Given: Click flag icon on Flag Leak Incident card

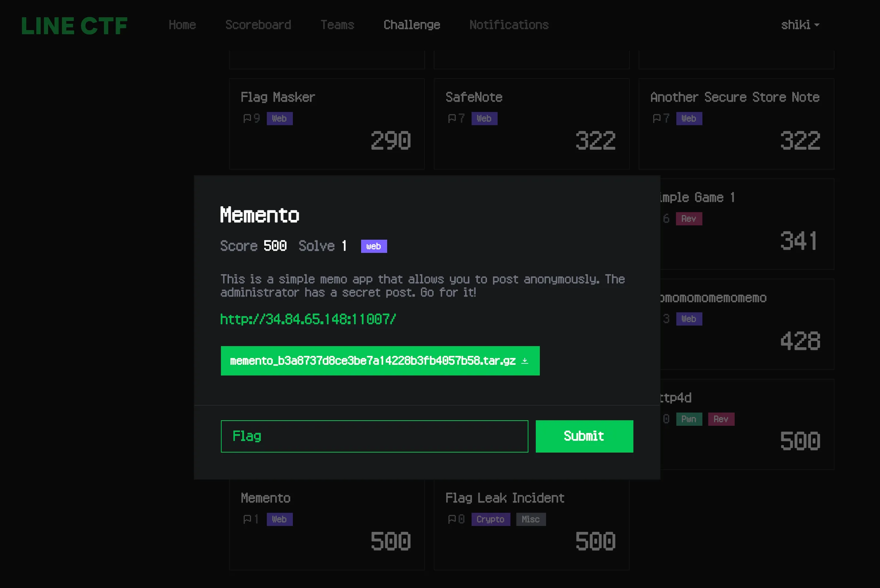Looking at the screenshot, I should coord(452,519).
